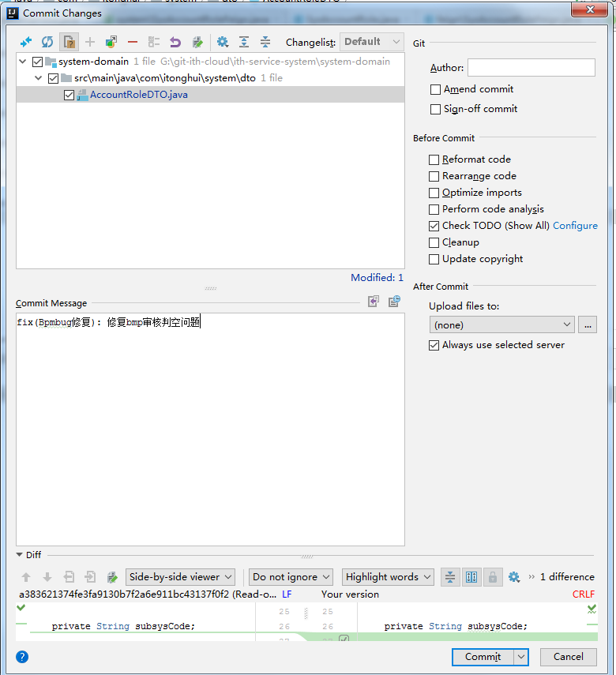Image resolution: width=616 pixels, height=675 pixels.
Task: Click the diff viewer settings gear
Action: 514,577
